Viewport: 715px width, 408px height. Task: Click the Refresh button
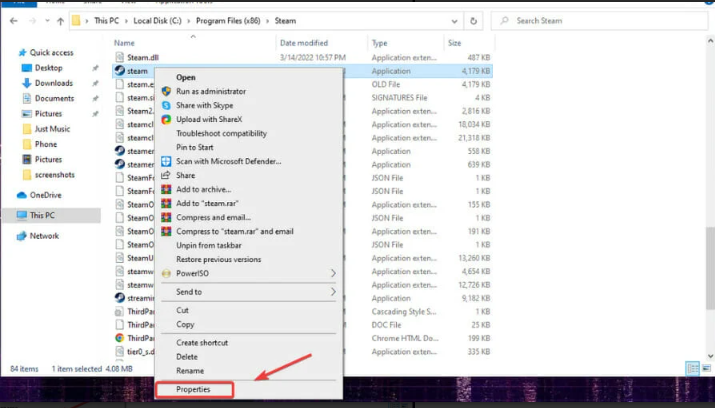click(x=473, y=21)
